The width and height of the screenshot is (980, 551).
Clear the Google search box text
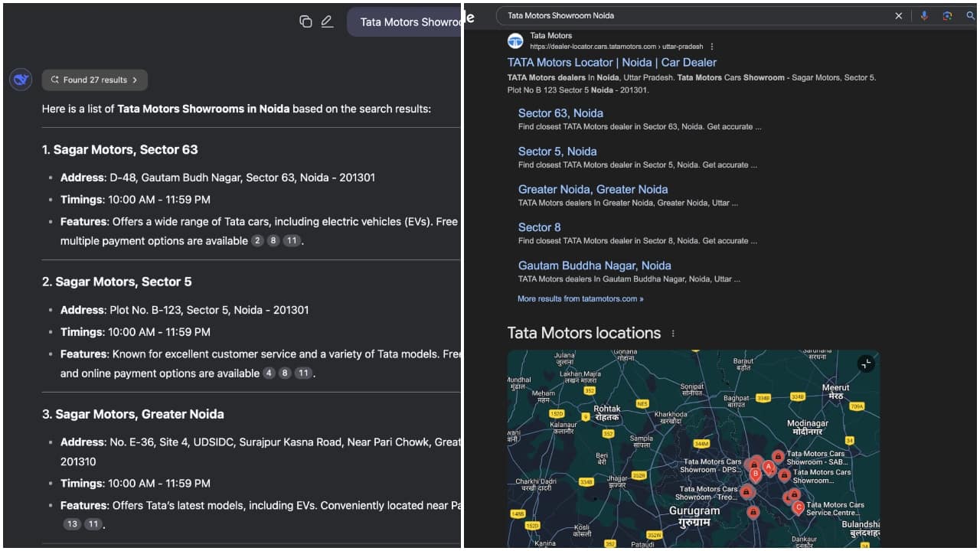(899, 15)
